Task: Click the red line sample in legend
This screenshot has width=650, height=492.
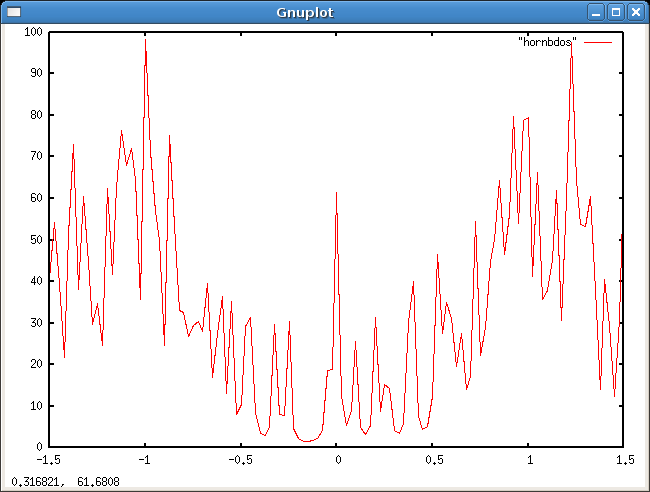Action: 597,42
